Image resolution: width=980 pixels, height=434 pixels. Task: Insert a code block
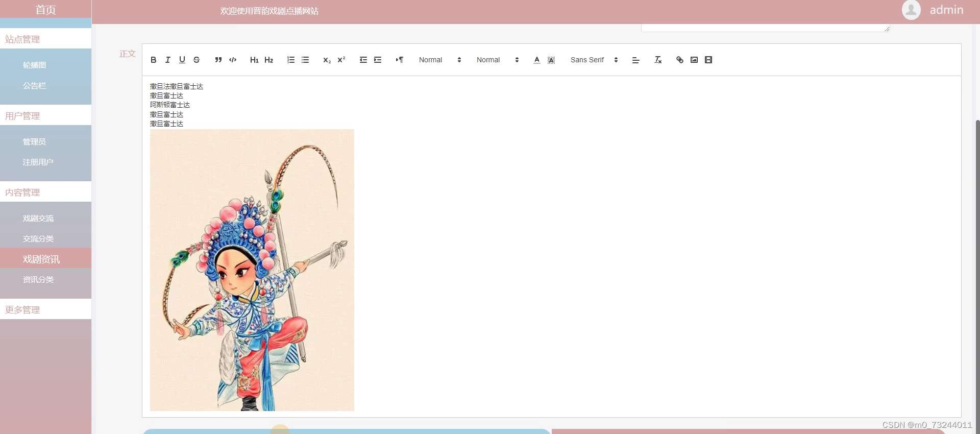point(233,60)
